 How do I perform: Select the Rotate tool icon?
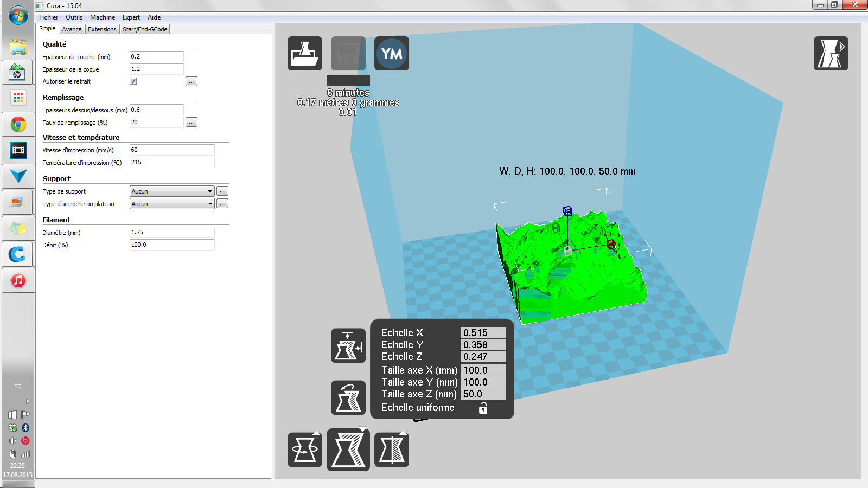[x=305, y=450]
